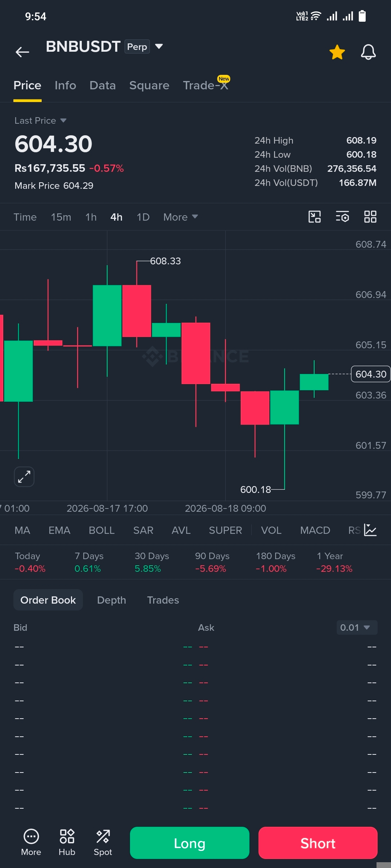The height and width of the screenshot is (868, 391).
Task: Switch to the Info tab
Action: point(65,85)
